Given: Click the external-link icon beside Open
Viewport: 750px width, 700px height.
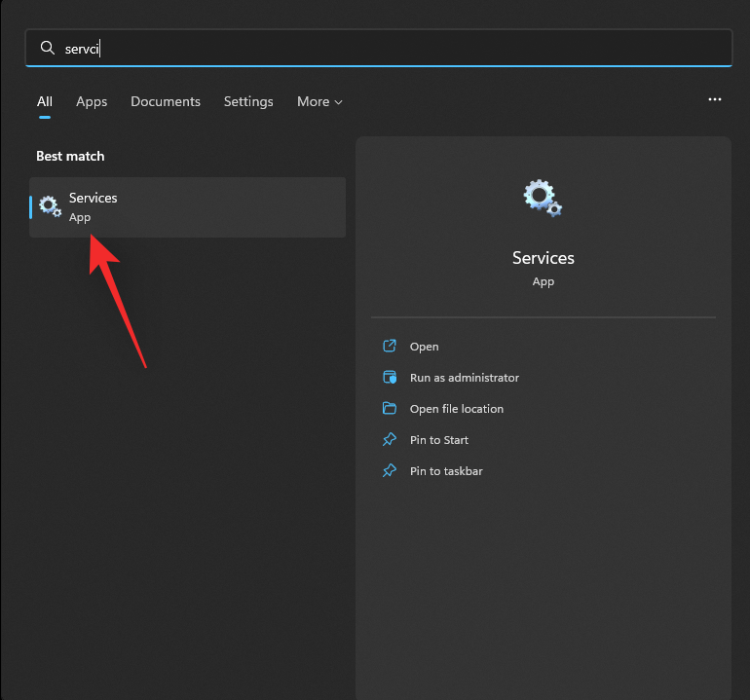Looking at the screenshot, I should tap(390, 347).
